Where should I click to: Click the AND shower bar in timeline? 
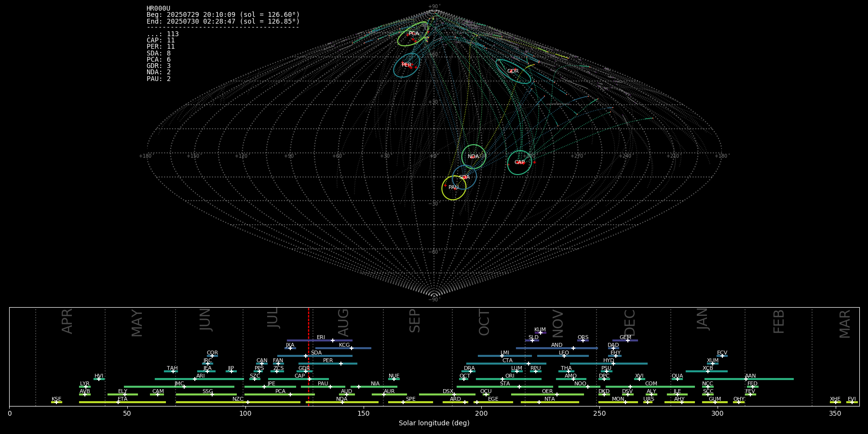[x=557, y=348]
